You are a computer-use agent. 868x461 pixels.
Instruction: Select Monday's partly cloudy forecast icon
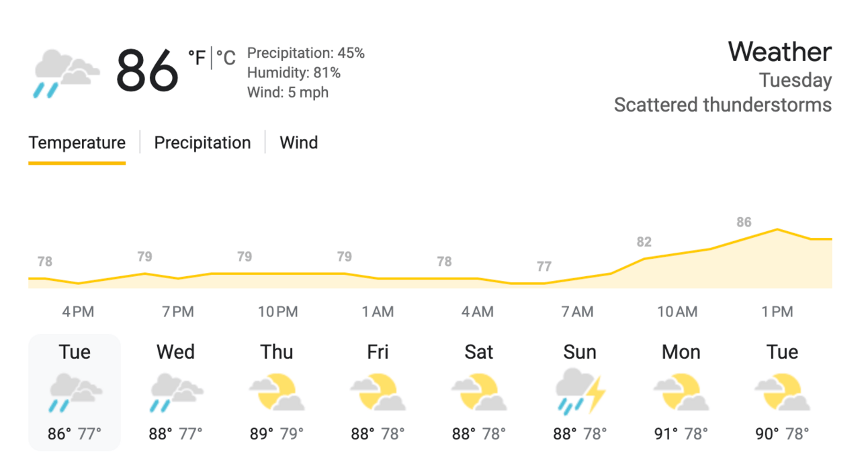pos(681,392)
